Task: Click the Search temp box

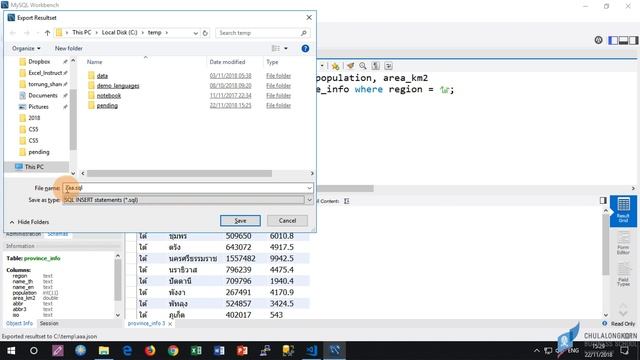Action: [262, 33]
